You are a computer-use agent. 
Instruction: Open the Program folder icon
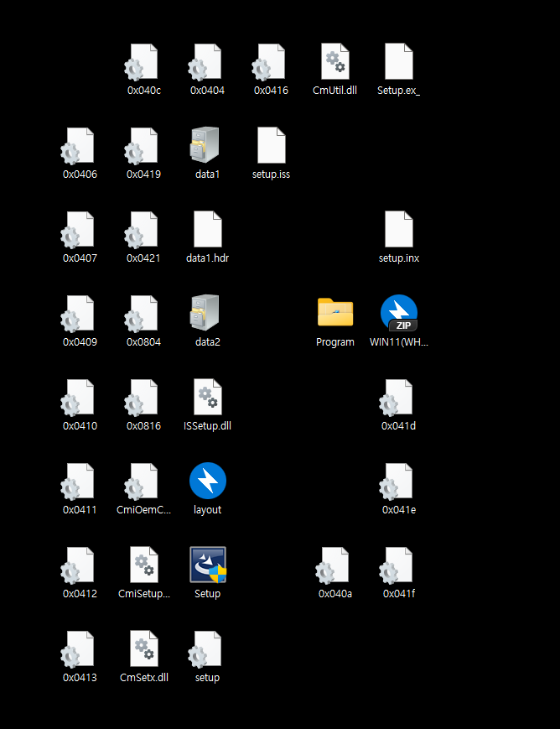(335, 312)
